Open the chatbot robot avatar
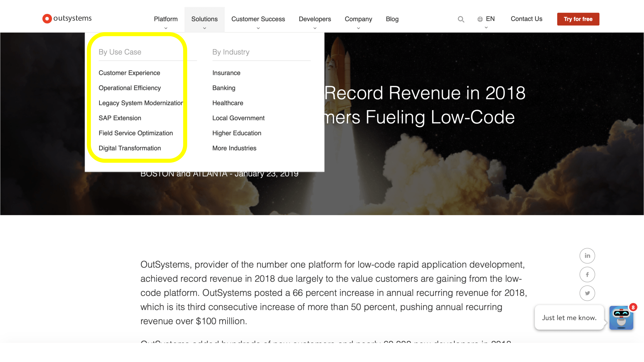The height and width of the screenshot is (362, 644). [621, 318]
